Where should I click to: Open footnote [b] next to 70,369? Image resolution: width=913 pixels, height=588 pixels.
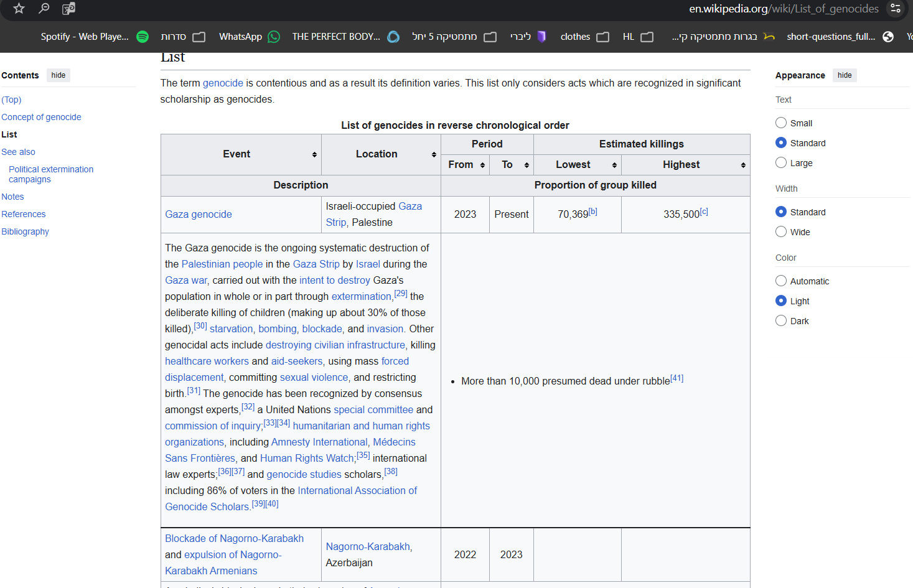[x=593, y=212]
